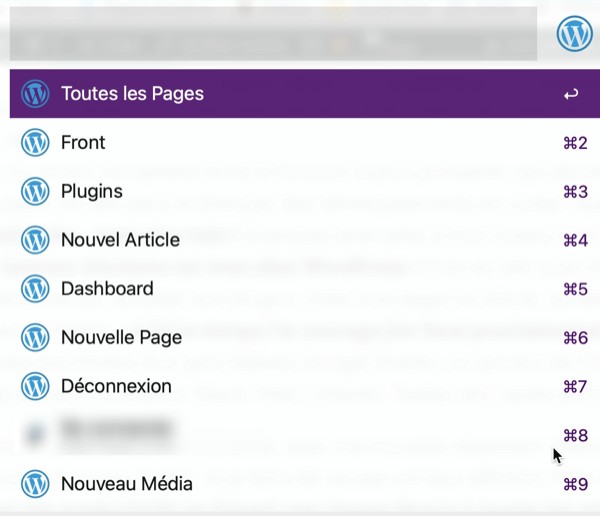Click the large WordPress logo beside search bar
Viewport: 600px width, 516px height.
pyautogui.click(x=574, y=34)
